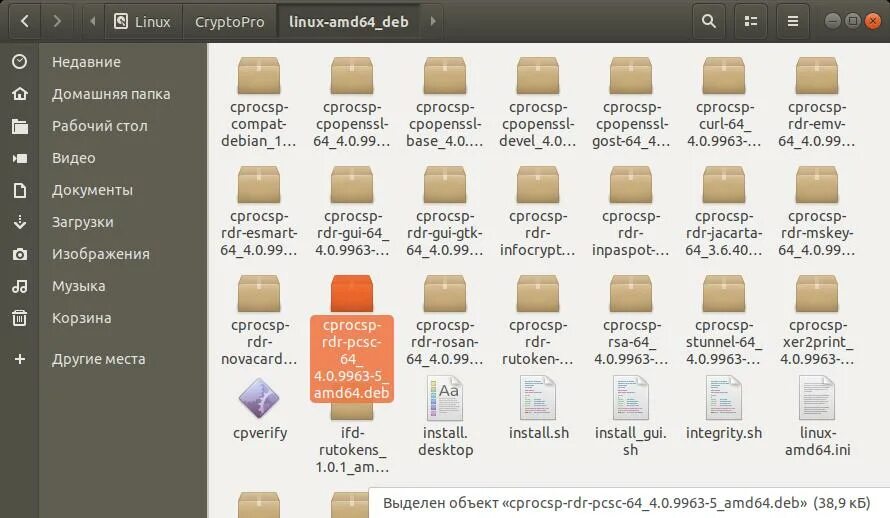Open Корзина trash in sidebar
The image size is (890, 518).
(x=82, y=318)
